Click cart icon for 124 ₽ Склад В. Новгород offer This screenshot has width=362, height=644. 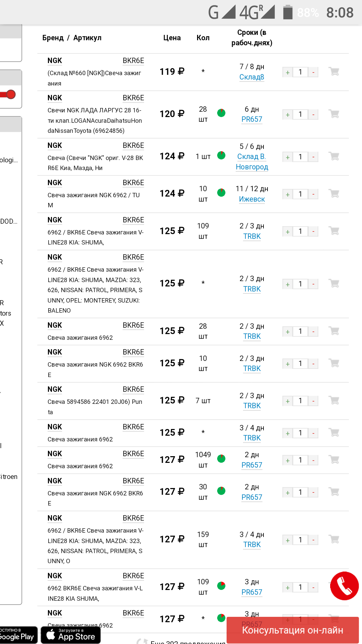coord(334,156)
